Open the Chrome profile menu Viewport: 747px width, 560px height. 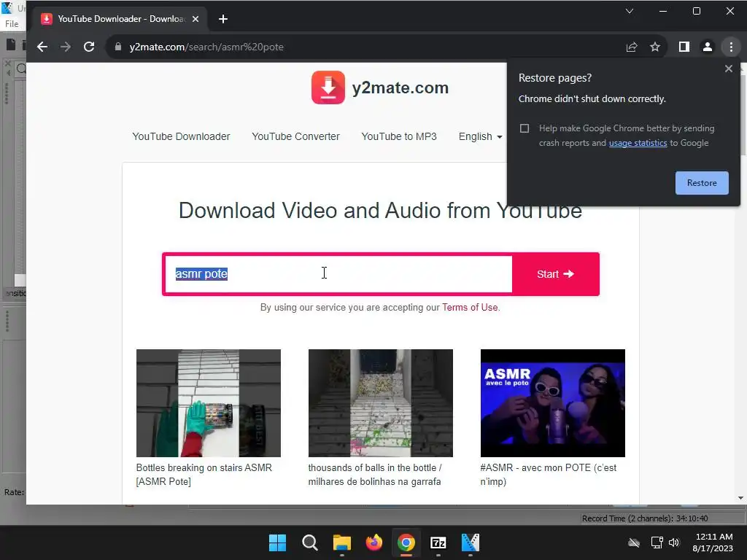click(708, 47)
